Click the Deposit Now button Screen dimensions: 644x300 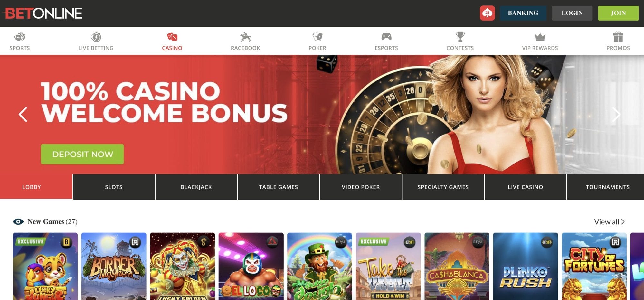point(82,154)
